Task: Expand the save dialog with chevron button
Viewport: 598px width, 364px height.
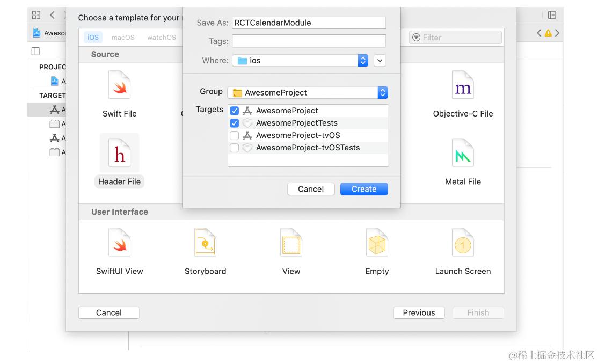Action: (x=380, y=61)
